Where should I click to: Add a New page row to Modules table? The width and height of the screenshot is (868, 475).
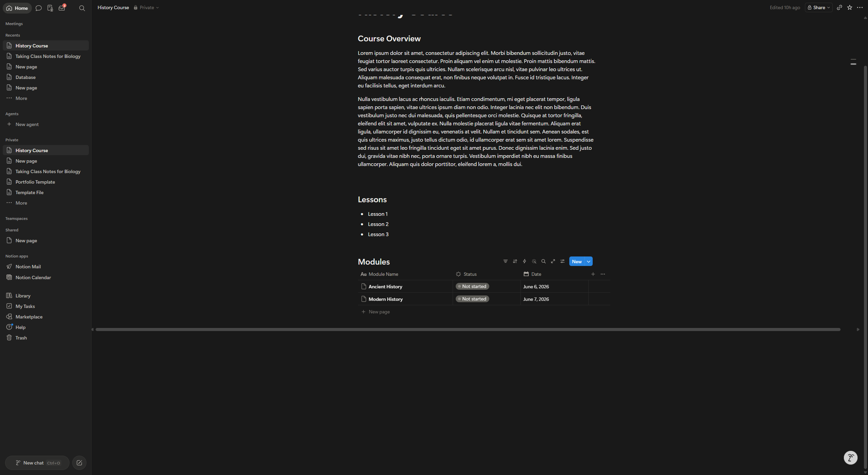(x=376, y=312)
